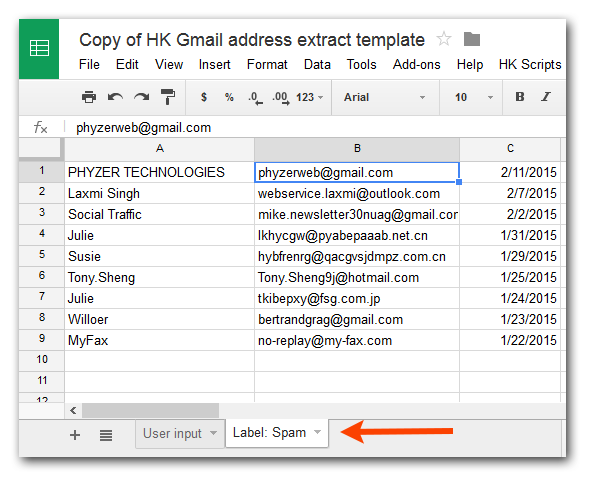589x483 pixels.
Task: Activate the paint format tool
Action: (x=168, y=97)
